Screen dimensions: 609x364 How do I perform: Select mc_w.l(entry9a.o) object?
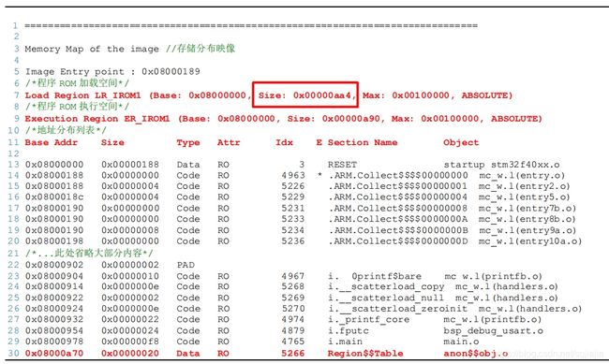point(527,230)
